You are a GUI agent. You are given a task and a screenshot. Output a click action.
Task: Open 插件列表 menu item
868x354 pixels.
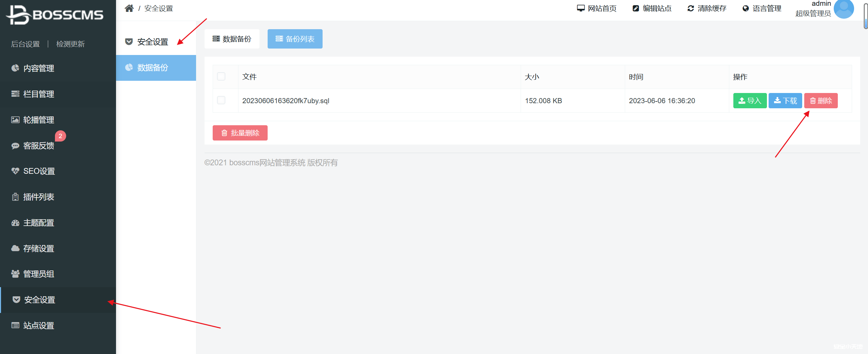point(58,197)
